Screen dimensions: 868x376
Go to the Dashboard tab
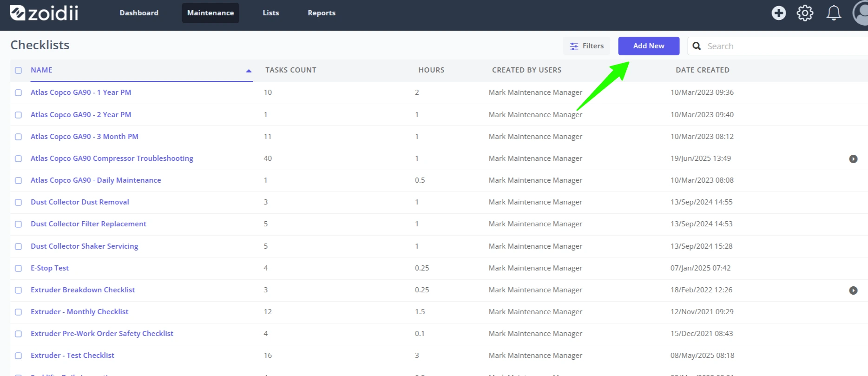point(139,13)
